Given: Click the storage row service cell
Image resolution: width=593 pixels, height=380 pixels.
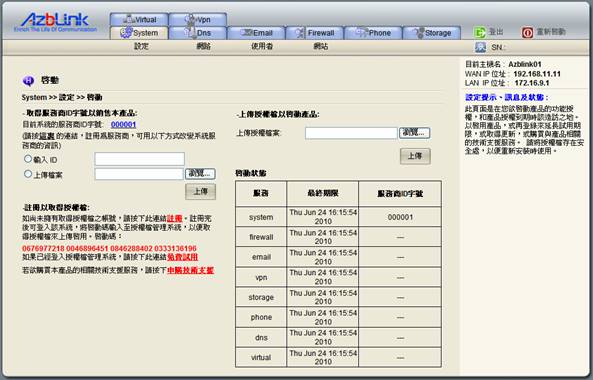Looking at the screenshot, I should [x=261, y=297].
